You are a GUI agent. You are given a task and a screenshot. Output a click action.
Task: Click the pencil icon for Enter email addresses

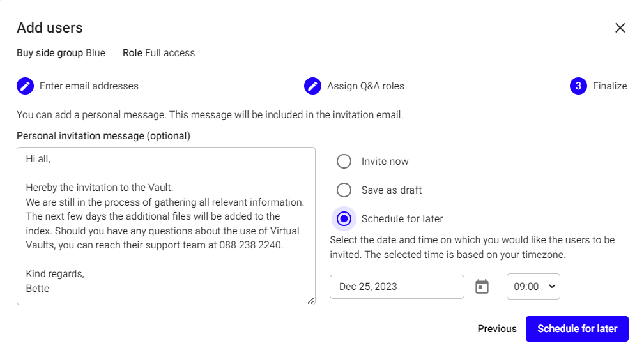25,86
